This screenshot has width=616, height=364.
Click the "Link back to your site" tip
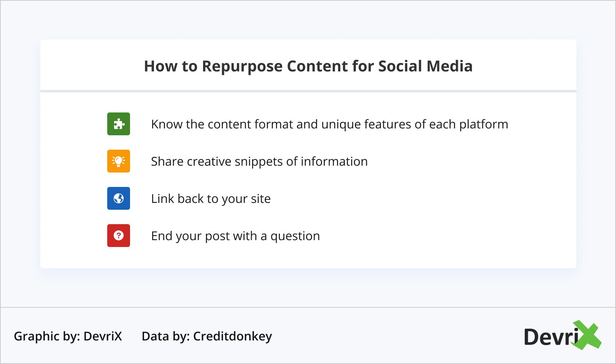(211, 199)
